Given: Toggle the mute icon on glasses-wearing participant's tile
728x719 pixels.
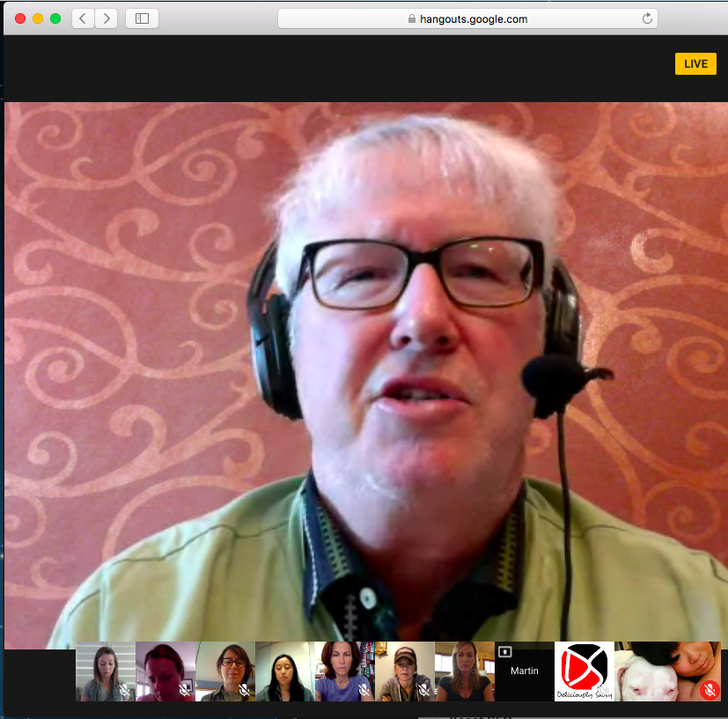Looking at the screenshot, I should pos(244,691).
